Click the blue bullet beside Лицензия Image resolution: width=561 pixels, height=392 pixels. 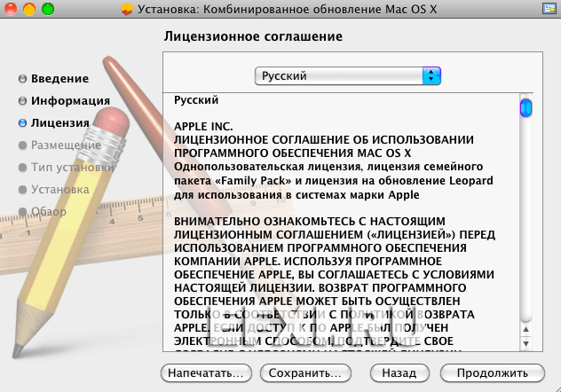(x=22, y=123)
